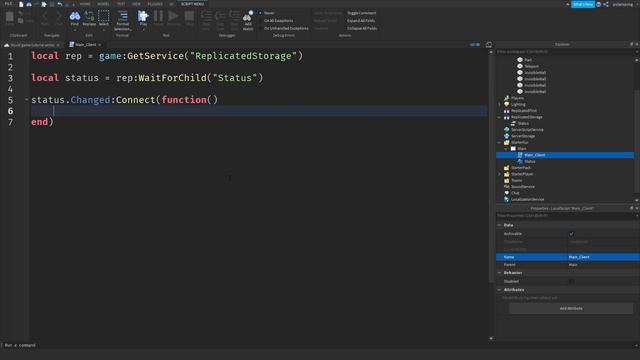
Task: Click Toggle Comment action
Action: (x=362, y=13)
